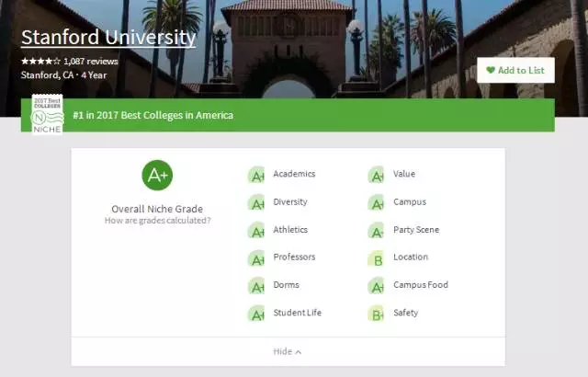The image size is (588, 377).
Task: Click the Overall Niche Grade A+ badge
Action: coord(157,175)
